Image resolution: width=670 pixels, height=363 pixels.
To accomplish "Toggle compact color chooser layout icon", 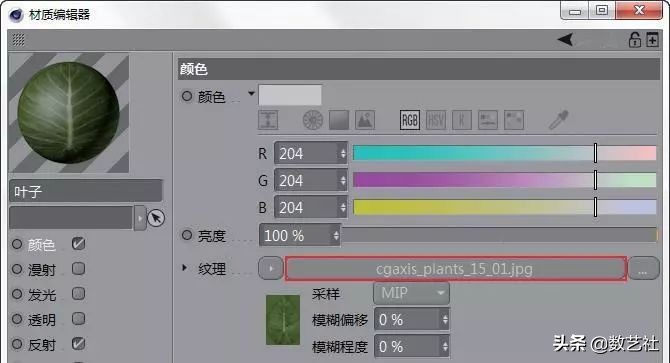I will tap(268, 120).
